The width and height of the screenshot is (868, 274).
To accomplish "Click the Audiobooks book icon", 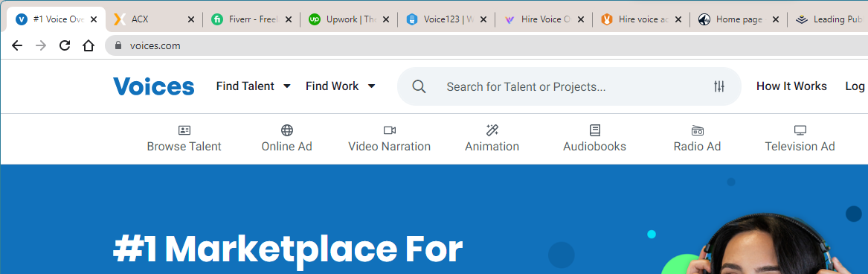I will 594,130.
